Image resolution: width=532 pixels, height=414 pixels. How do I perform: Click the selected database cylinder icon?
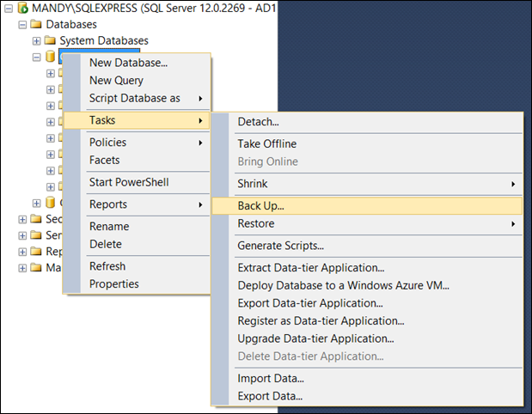tap(50, 58)
